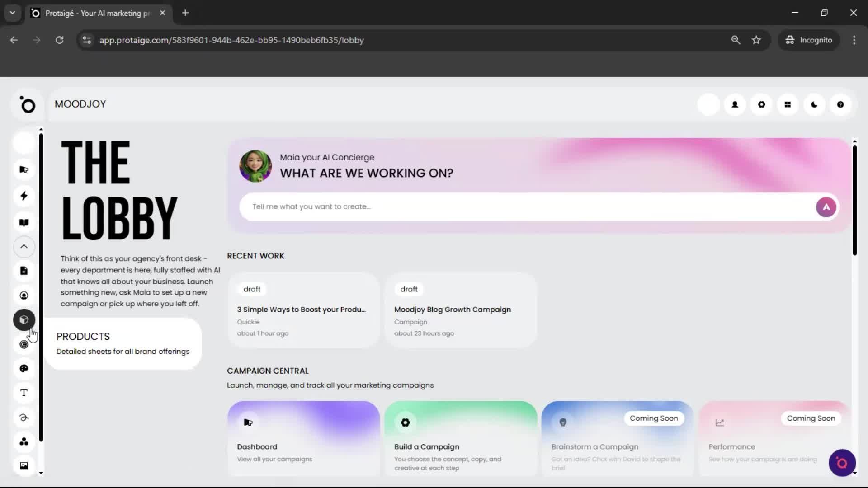Select the color palette sidebar icon
The height and width of the screenshot is (488, 868).
click(x=24, y=368)
